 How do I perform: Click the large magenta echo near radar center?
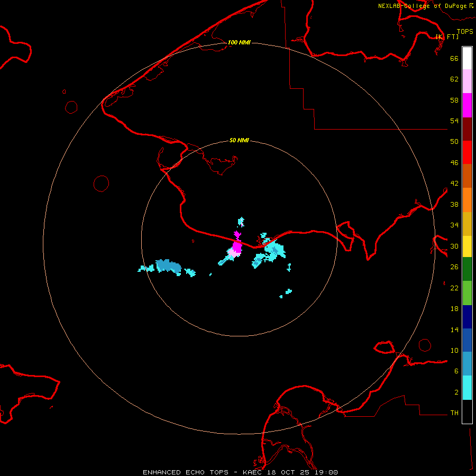click(x=237, y=248)
